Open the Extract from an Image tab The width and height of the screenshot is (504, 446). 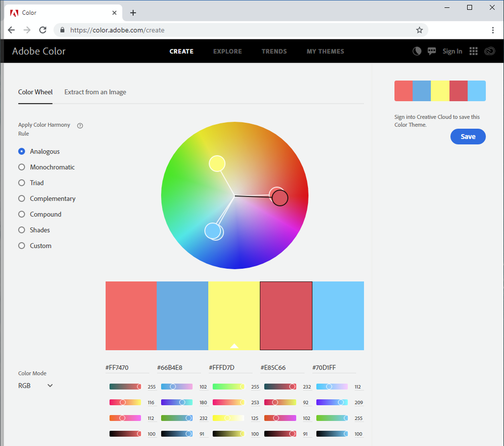click(x=95, y=92)
